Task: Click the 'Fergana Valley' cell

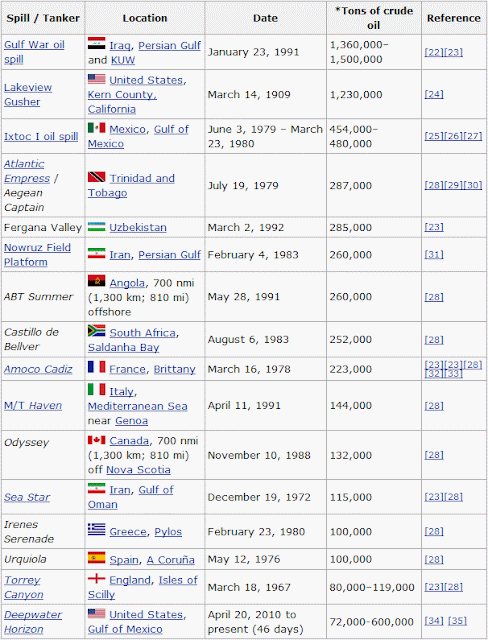Action: point(43,227)
